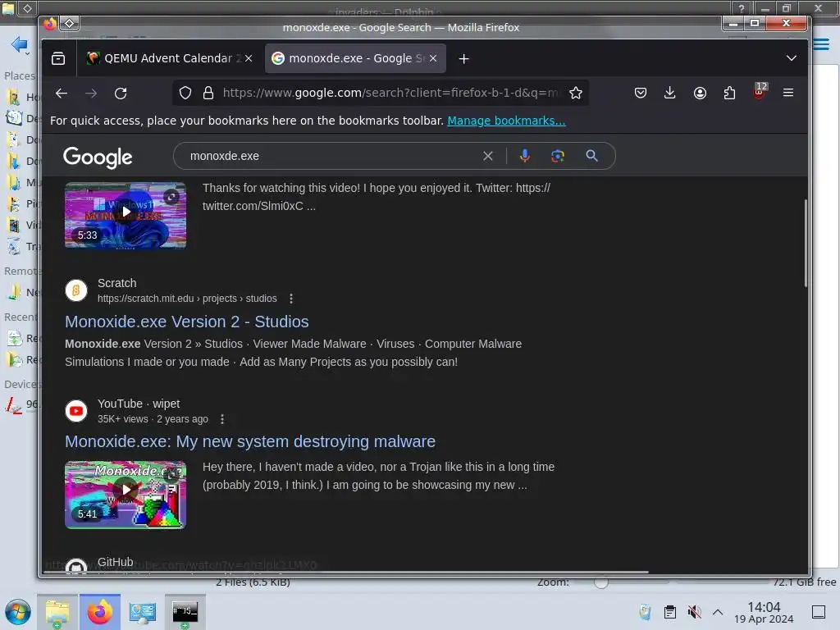
Task: Open the clock showing 14:04
Action: 764,612
